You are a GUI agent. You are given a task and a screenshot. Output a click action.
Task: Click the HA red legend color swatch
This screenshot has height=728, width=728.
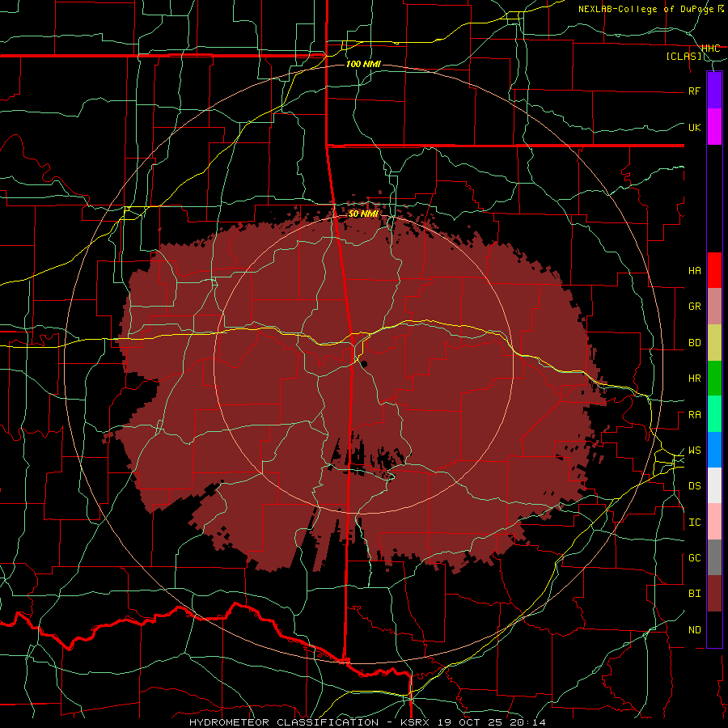pyautogui.click(x=714, y=270)
